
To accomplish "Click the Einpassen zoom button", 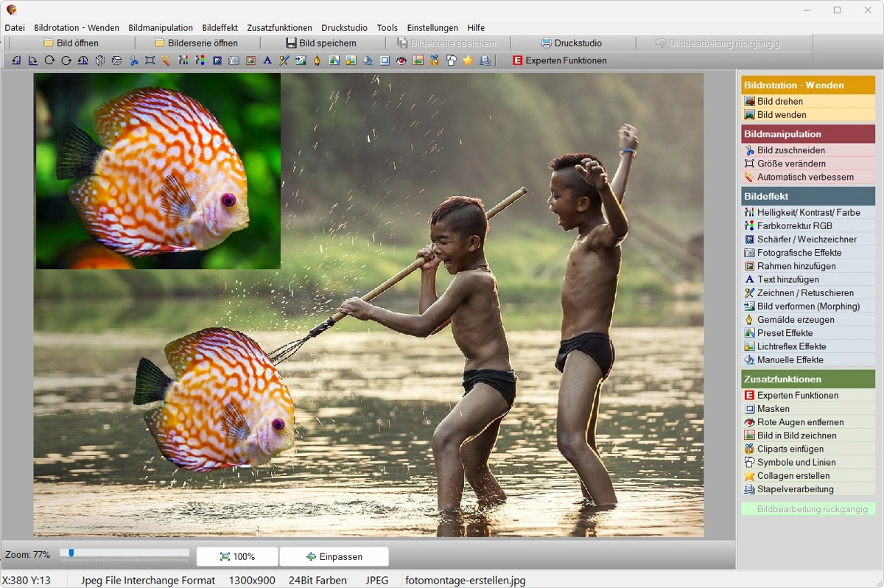I will point(334,556).
